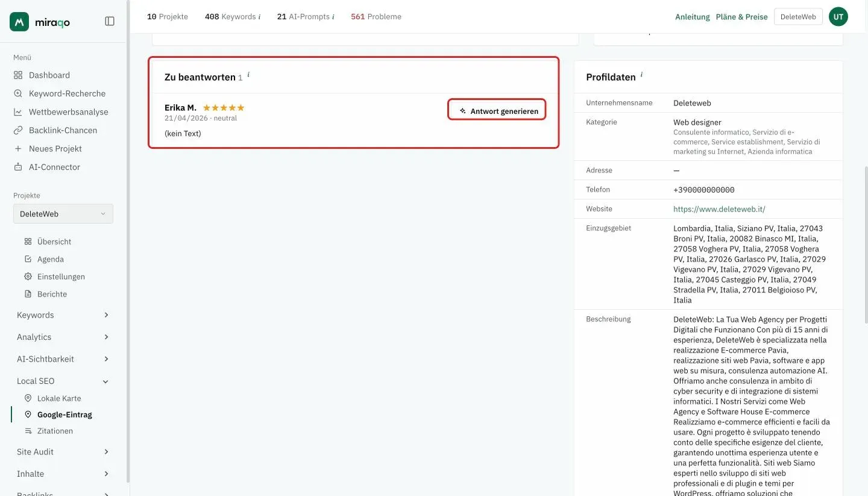Click the Dashboard grid icon

tap(18, 75)
